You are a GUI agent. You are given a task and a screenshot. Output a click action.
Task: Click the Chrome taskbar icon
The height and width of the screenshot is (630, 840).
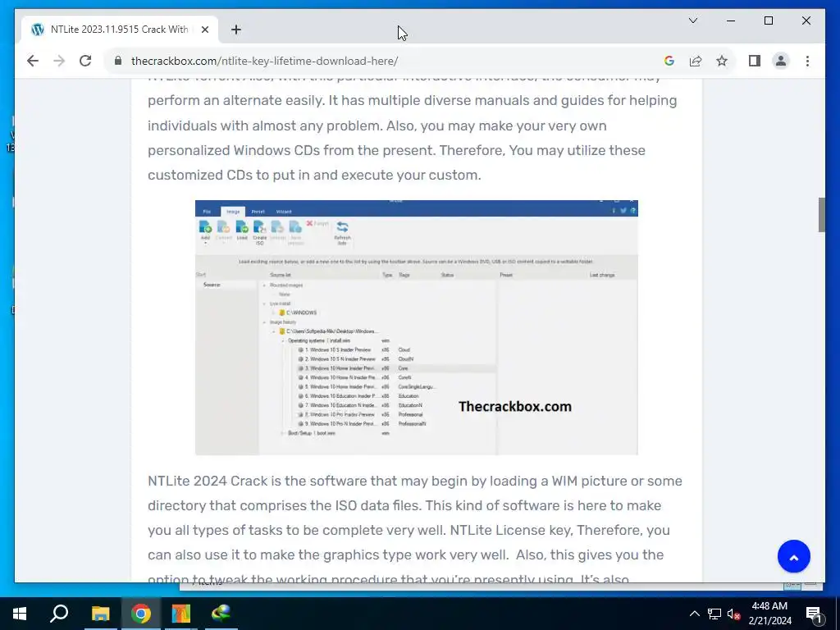coord(140,614)
